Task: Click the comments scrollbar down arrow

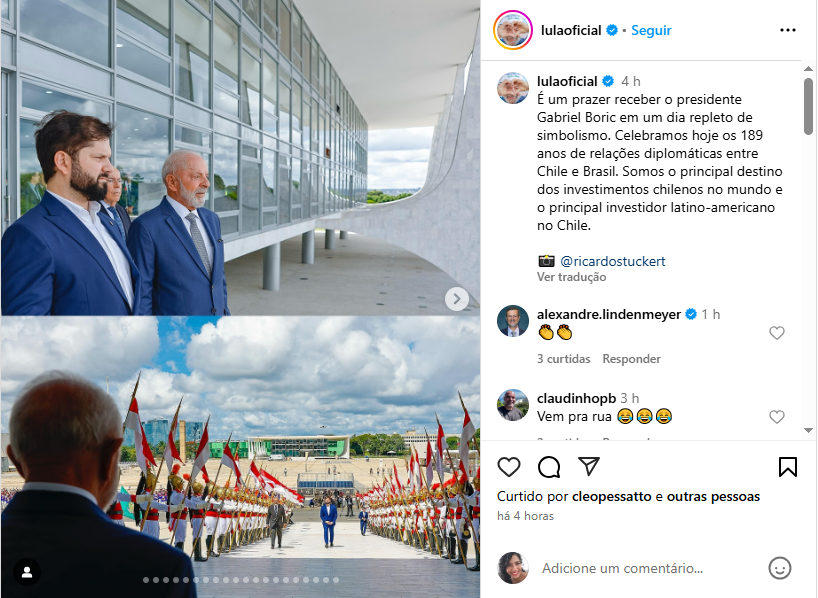Action: pos(808,430)
